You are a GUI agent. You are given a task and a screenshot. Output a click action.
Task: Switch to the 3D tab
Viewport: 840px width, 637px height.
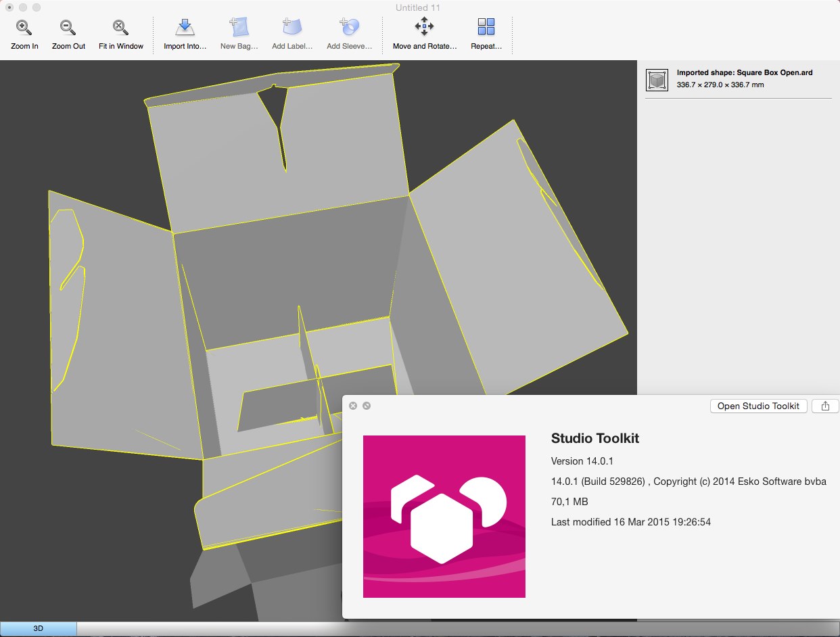(x=39, y=629)
